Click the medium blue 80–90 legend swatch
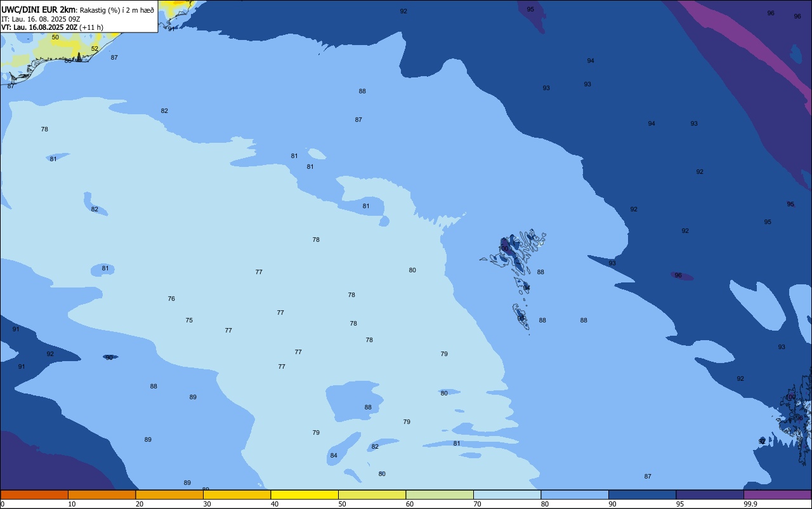This screenshot has width=812, height=509. (x=575, y=494)
